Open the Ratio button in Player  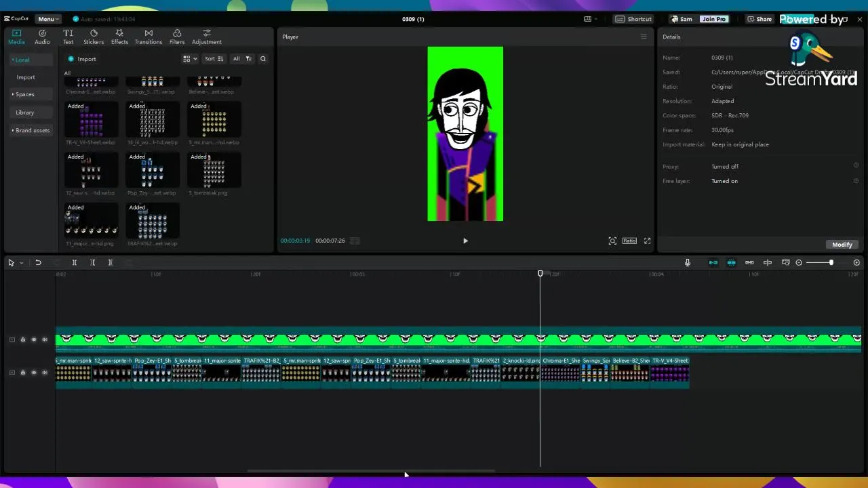(629, 241)
